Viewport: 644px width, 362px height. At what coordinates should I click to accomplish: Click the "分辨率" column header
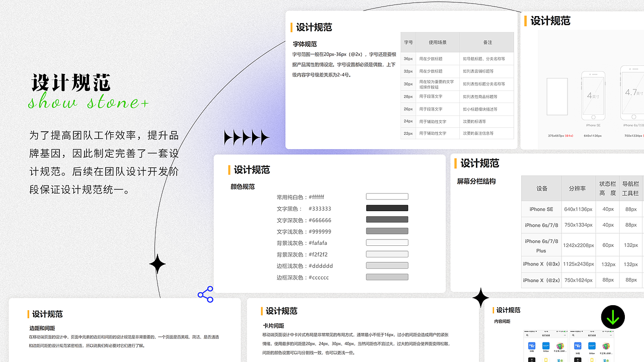tap(578, 189)
